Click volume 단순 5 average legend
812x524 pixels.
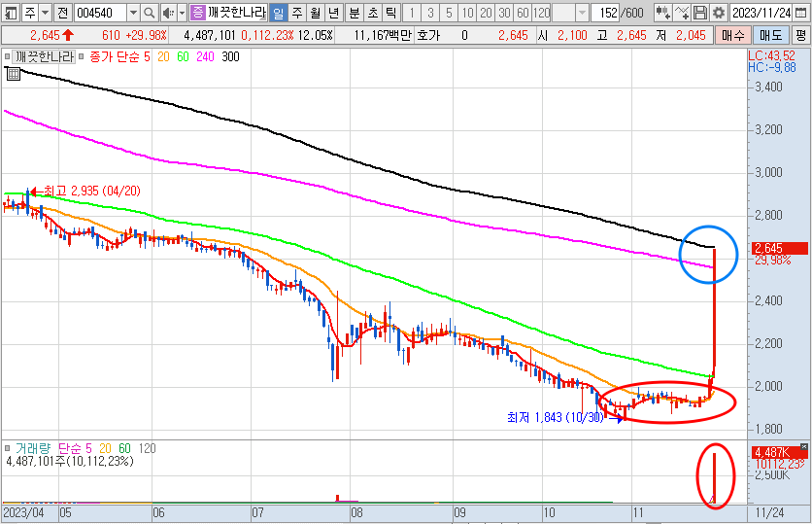75,448
